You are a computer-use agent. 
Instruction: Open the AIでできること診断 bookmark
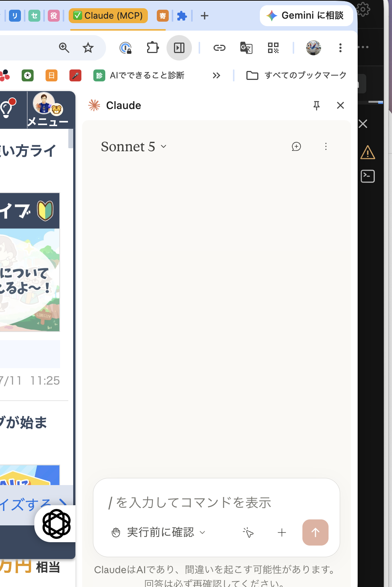click(x=139, y=75)
